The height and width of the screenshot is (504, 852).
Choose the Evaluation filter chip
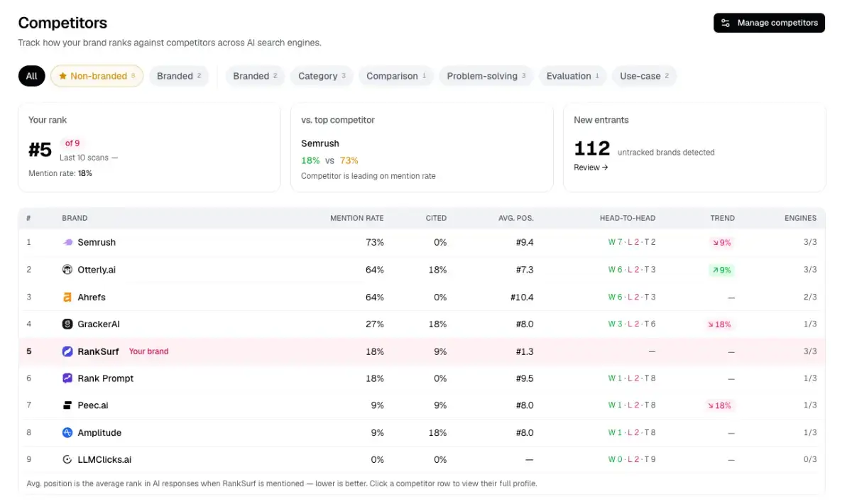573,76
